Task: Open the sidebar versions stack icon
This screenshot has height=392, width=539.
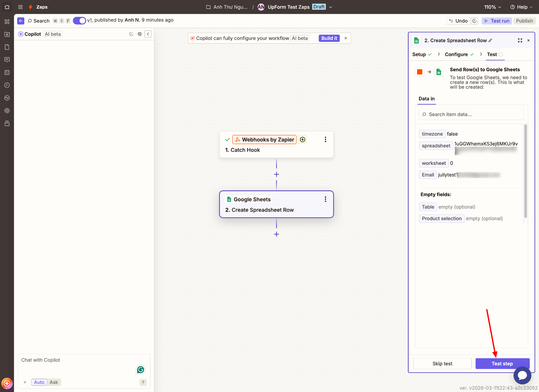Action: 7,124
